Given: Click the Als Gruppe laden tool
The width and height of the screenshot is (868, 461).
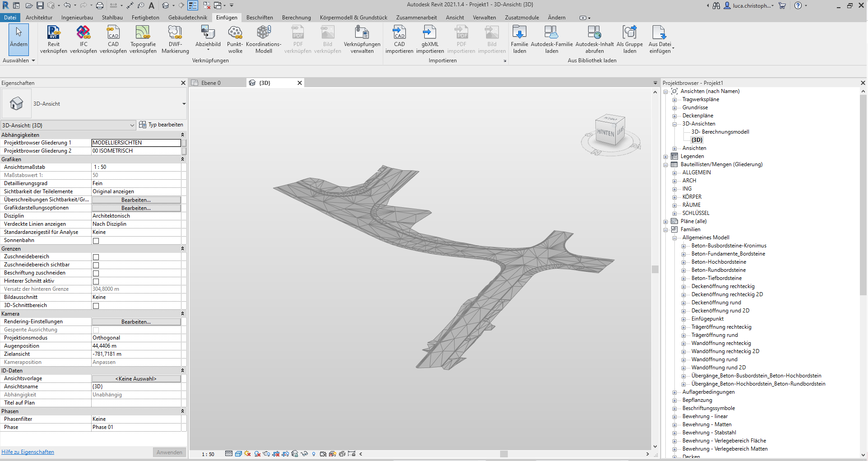Looking at the screenshot, I should [630, 40].
